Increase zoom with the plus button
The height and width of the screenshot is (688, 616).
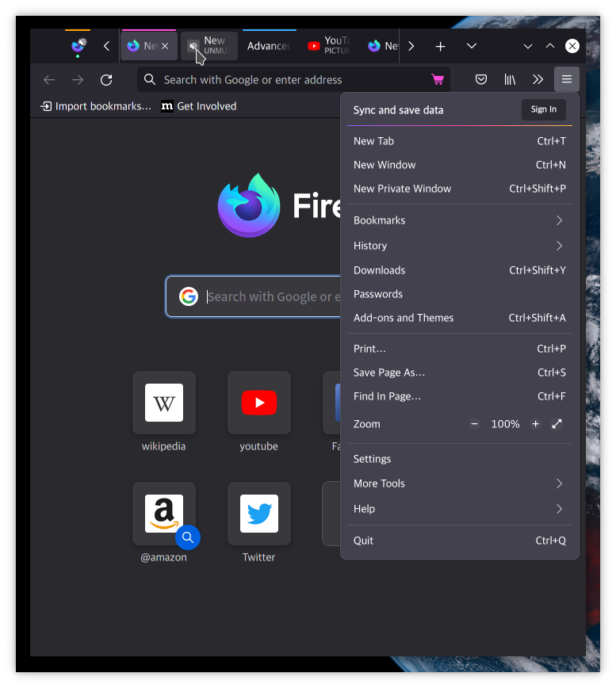pos(535,424)
